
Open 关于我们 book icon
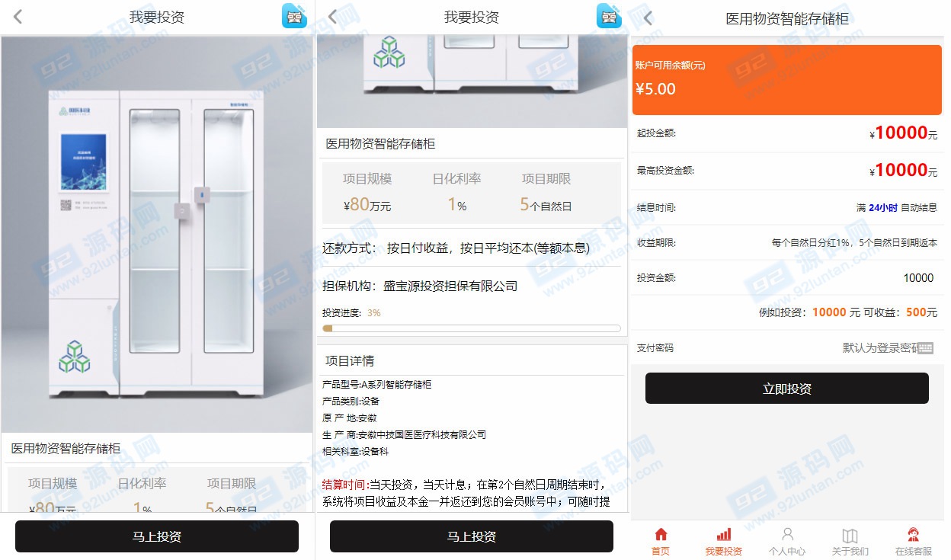click(850, 535)
